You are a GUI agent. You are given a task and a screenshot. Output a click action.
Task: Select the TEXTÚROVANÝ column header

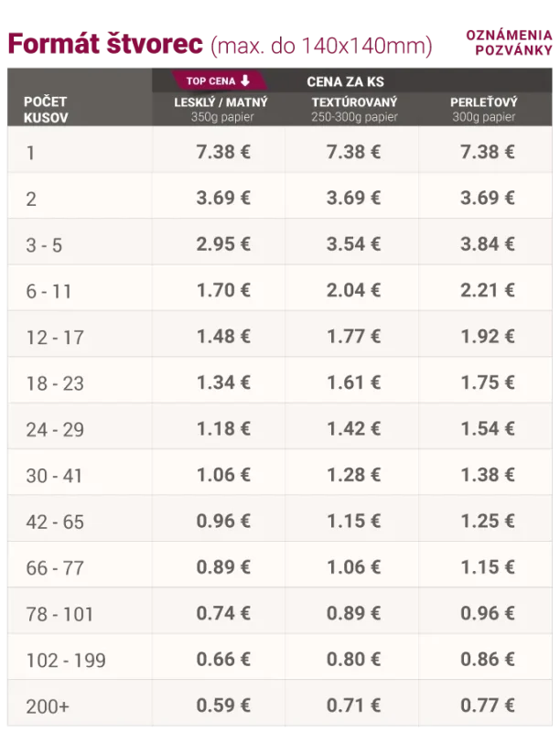pos(353,102)
